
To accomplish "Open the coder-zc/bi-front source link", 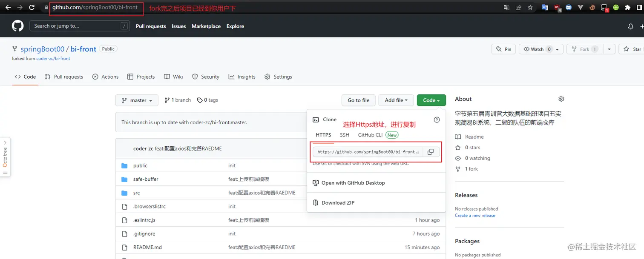I will coord(53,59).
